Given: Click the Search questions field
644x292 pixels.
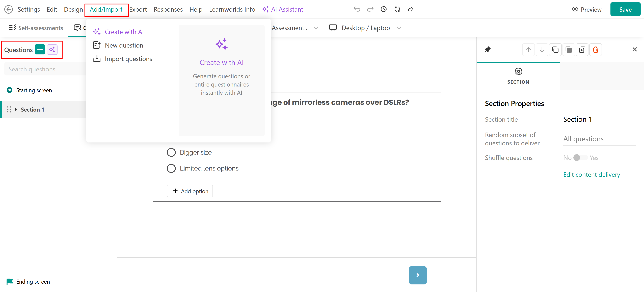Looking at the screenshot, I should 45,69.
